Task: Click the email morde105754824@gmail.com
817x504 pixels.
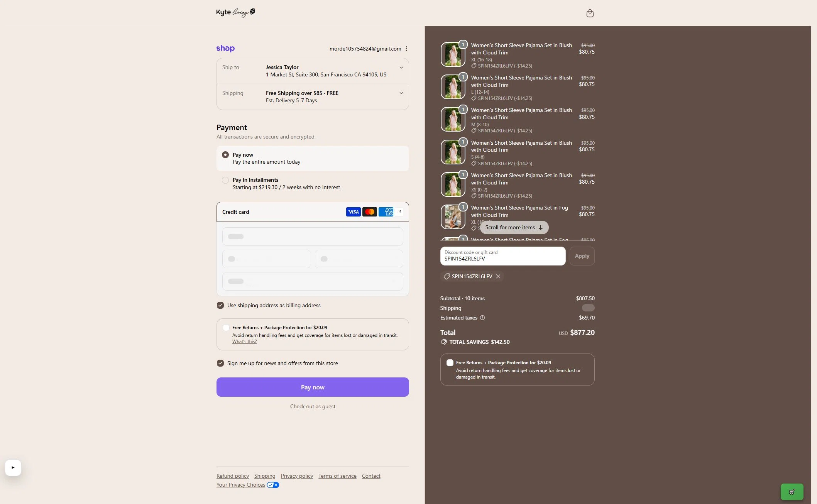Action: (x=365, y=49)
